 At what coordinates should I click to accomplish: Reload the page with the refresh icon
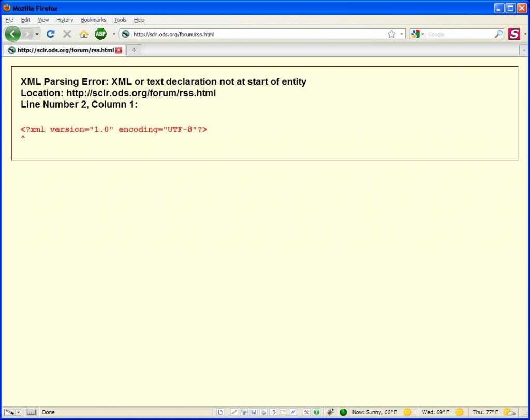pyautogui.click(x=51, y=34)
